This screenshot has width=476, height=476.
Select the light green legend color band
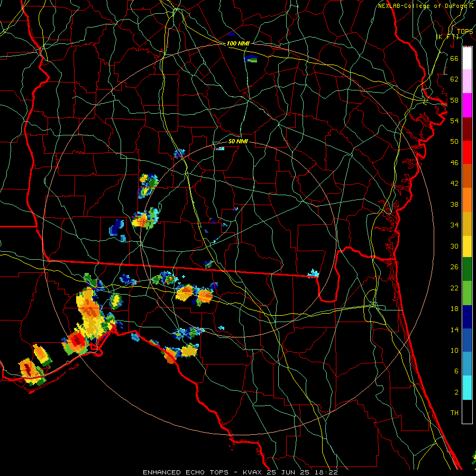tap(467, 293)
